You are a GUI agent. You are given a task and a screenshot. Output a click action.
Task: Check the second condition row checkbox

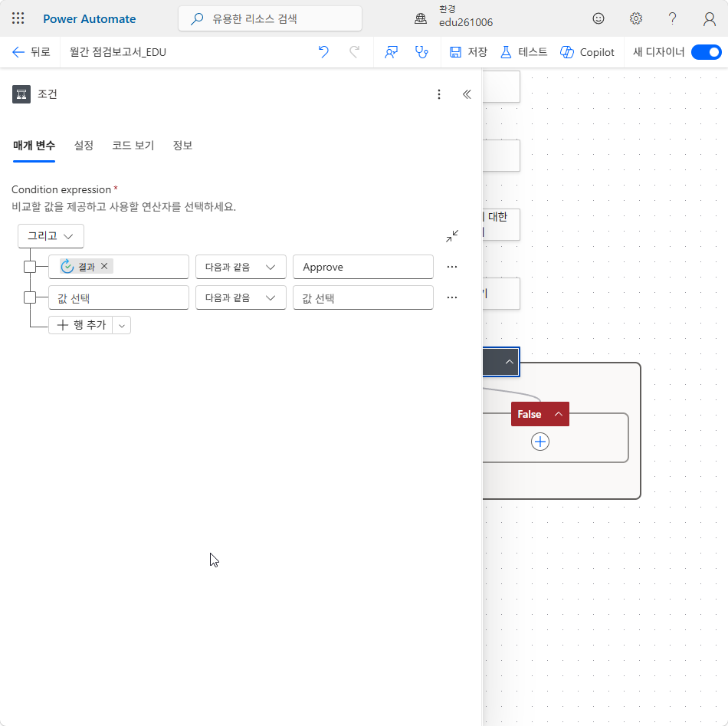tap(30, 297)
